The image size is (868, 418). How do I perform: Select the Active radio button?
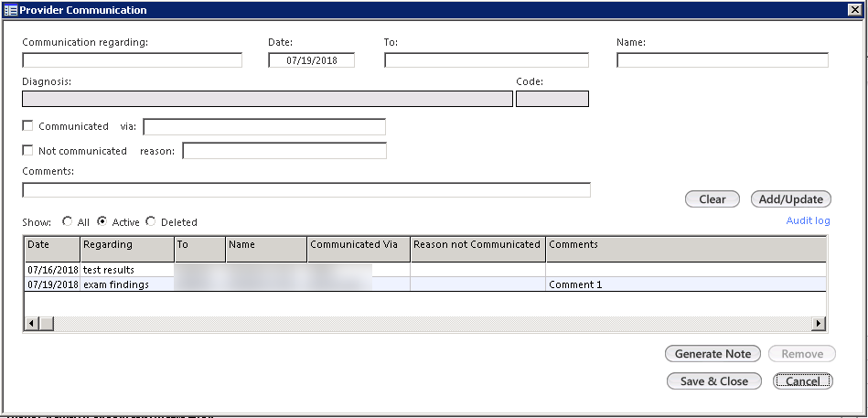102,221
